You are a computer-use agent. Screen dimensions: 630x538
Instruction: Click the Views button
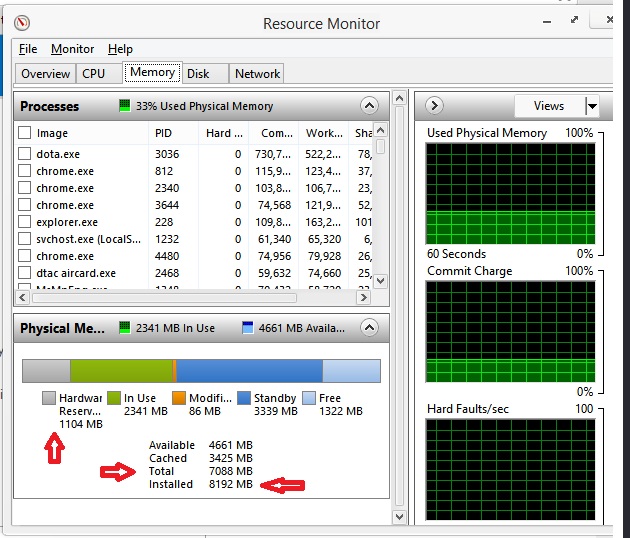click(x=549, y=106)
